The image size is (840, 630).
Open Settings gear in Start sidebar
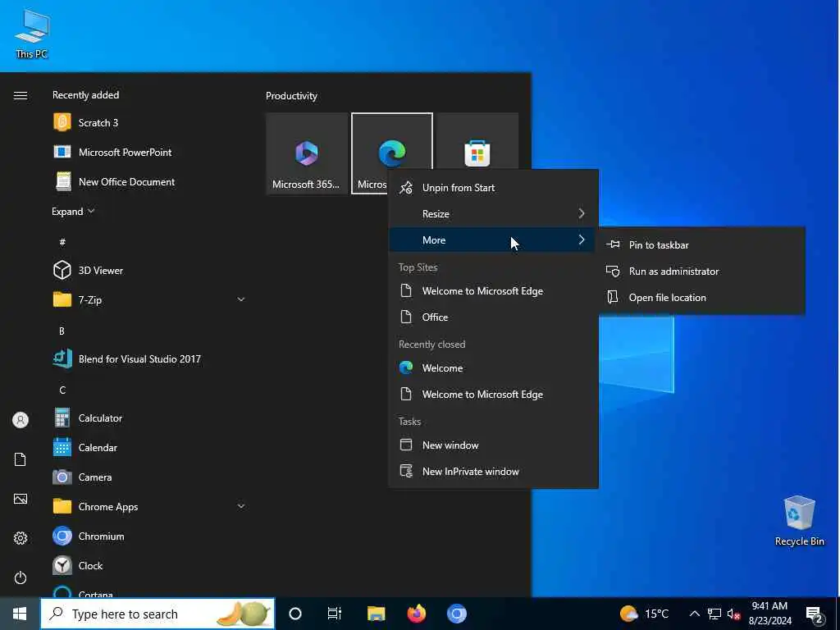point(21,538)
